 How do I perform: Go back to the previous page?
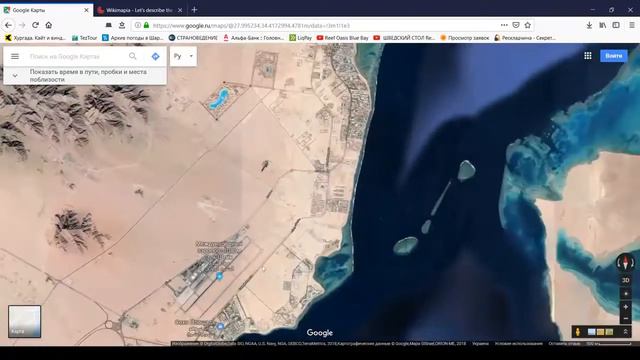click(8, 25)
